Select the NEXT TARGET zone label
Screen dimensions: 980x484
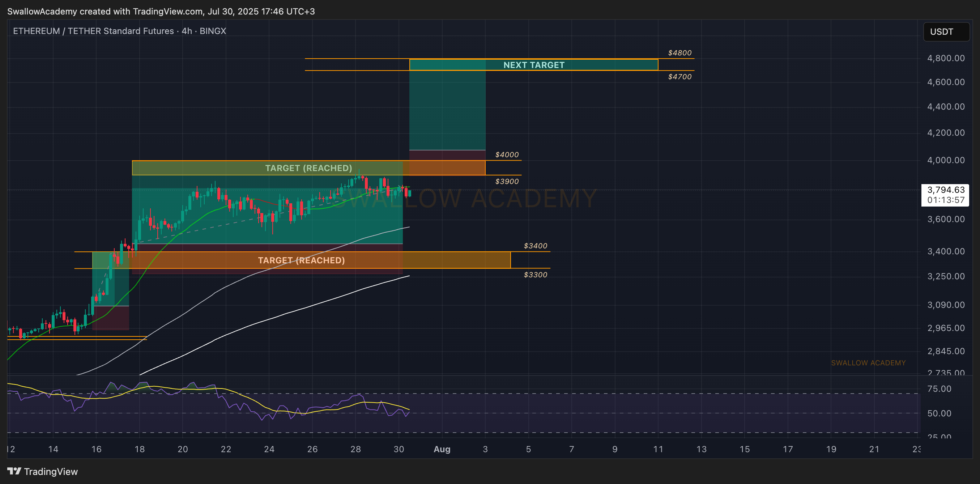(534, 65)
